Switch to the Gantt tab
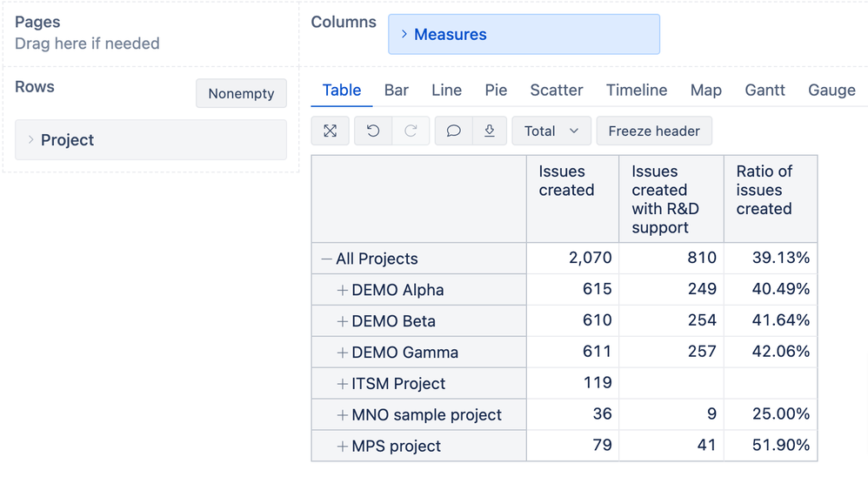Viewport: 868px width, 484px height. pyautogui.click(x=765, y=90)
